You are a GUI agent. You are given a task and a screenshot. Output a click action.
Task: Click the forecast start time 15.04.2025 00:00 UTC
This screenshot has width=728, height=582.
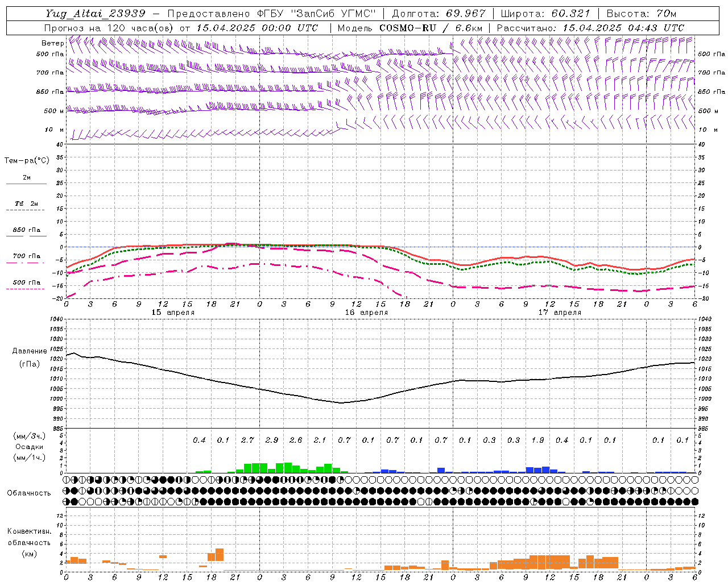tap(257, 28)
